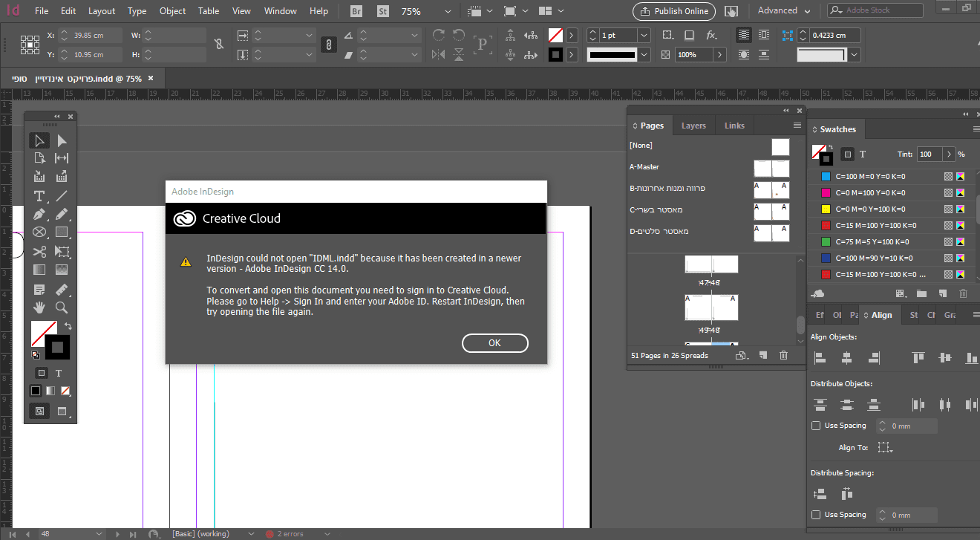The height and width of the screenshot is (540, 980).
Task: Choose the Hand tool
Action: [39, 308]
